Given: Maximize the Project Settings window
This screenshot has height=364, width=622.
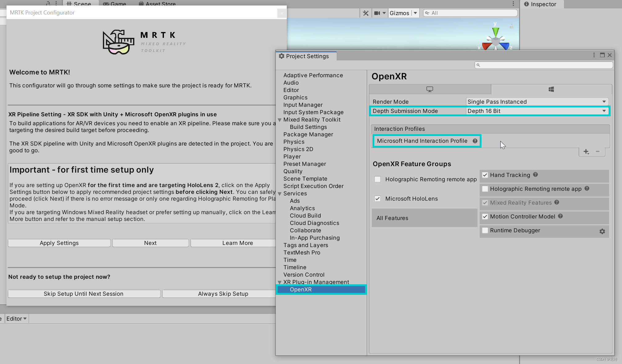Looking at the screenshot, I should click(602, 55).
